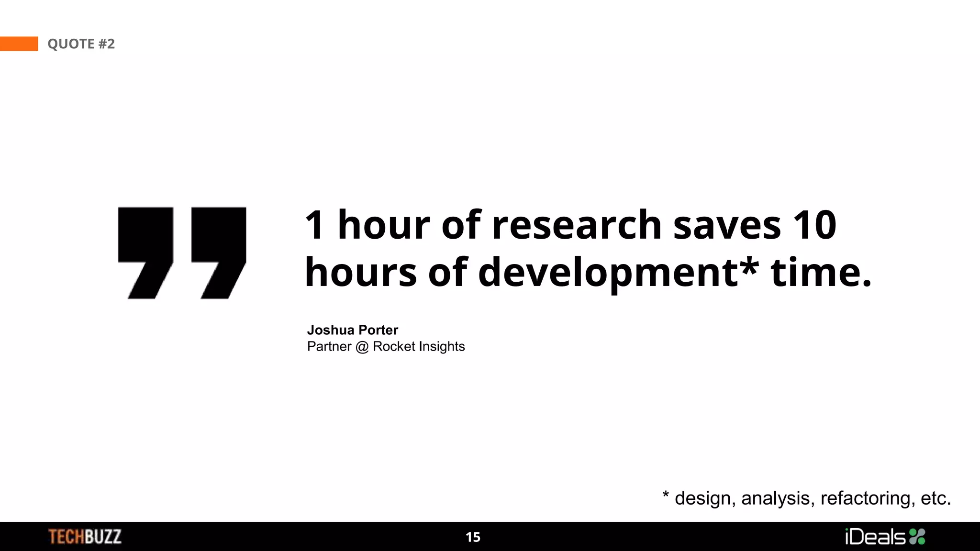Click the quote text '1 hour of research saves 10'

tap(570, 224)
